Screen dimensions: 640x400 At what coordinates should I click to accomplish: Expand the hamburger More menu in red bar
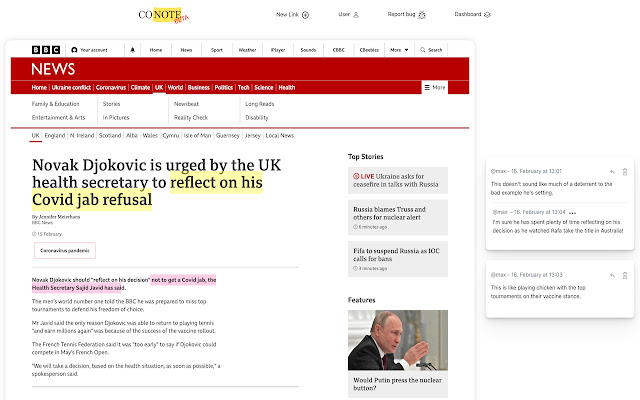point(435,87)
